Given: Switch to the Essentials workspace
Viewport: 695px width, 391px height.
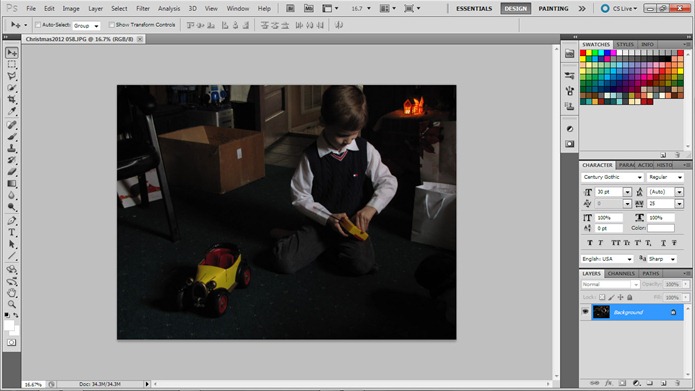Looking at the screenshot, I should point(474,8).
